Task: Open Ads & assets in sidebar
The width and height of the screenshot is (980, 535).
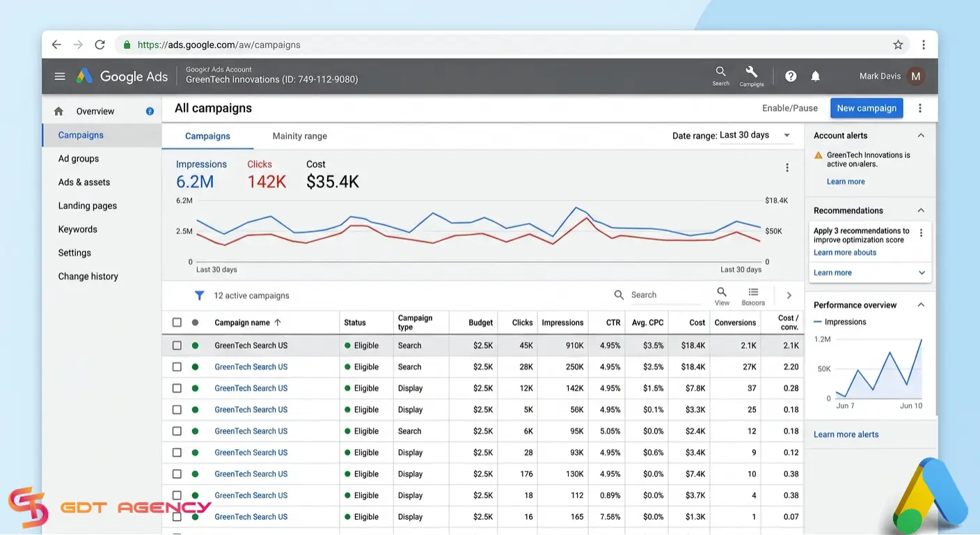Action: point(84,183)
